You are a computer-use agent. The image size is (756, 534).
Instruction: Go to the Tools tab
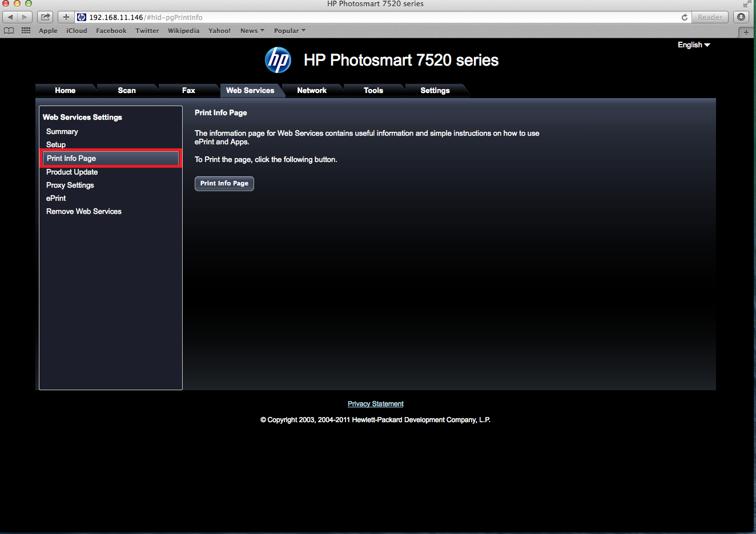373,90
